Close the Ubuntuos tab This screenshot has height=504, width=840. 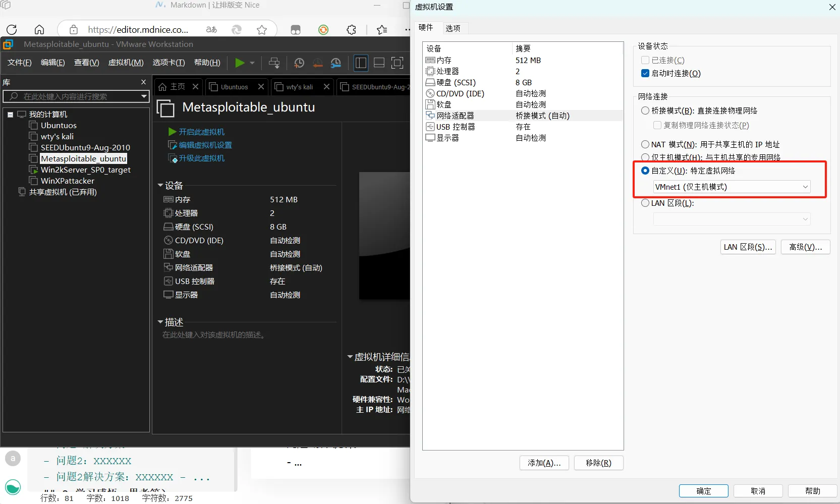pos(261,87)
